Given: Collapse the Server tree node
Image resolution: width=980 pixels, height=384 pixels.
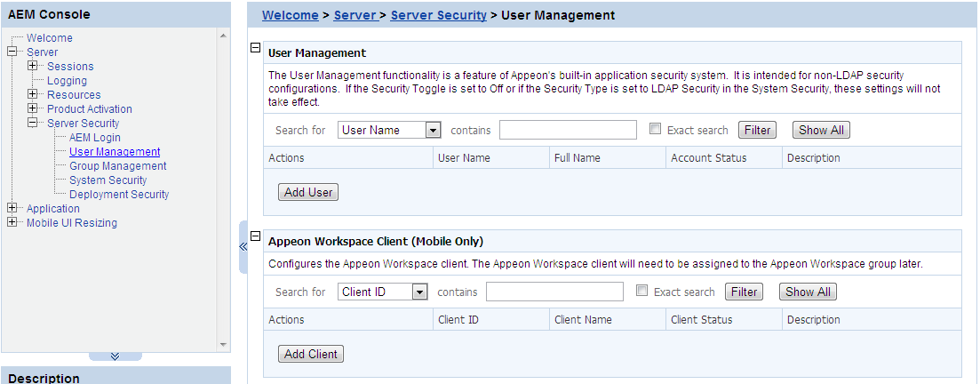Looking at the screenshot, I should click(12, 52).
